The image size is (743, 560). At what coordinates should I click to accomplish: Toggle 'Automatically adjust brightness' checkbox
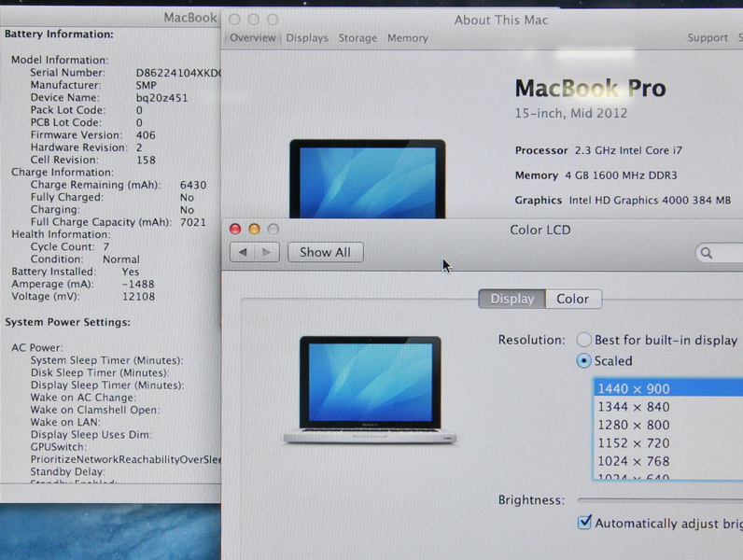(x=584, y=523)
